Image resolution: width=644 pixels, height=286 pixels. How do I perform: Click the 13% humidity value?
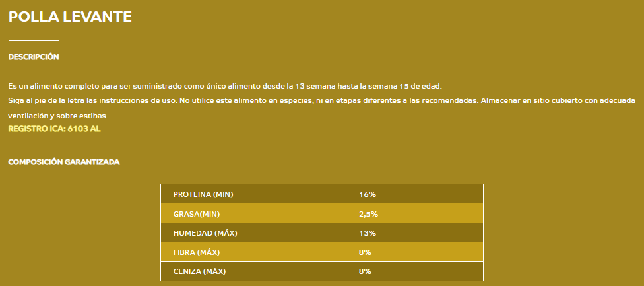point(367,233)
